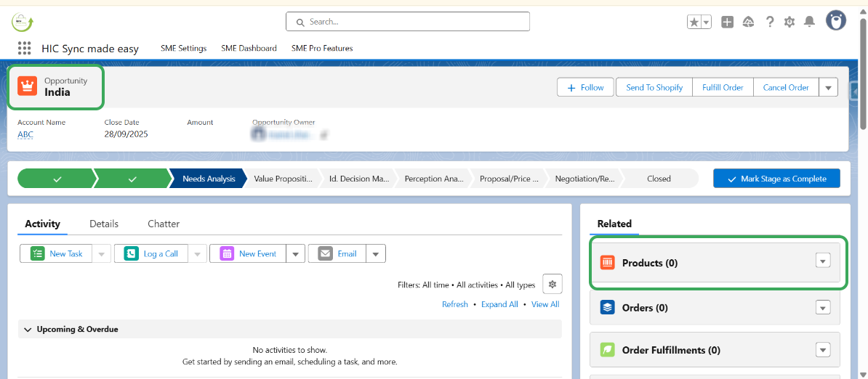Click Send To Shopify button
Viewport: 868px width, 379px height.
click(x=654, y=87)
